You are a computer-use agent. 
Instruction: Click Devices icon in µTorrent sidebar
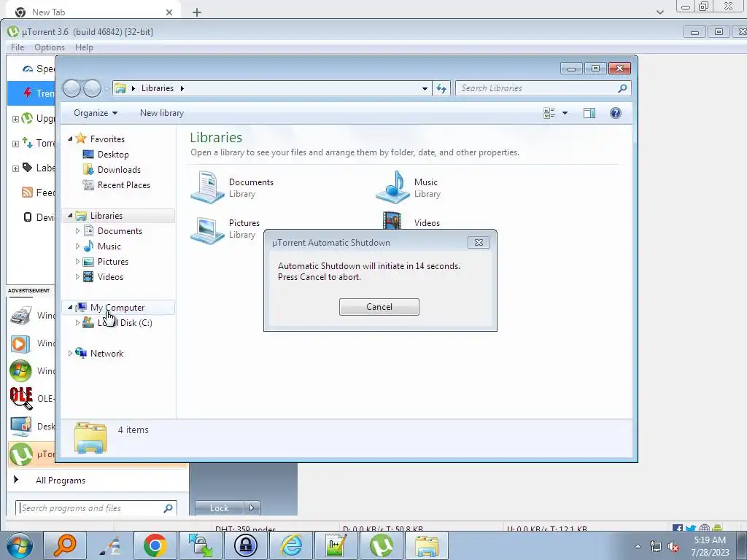coord(28,217)
